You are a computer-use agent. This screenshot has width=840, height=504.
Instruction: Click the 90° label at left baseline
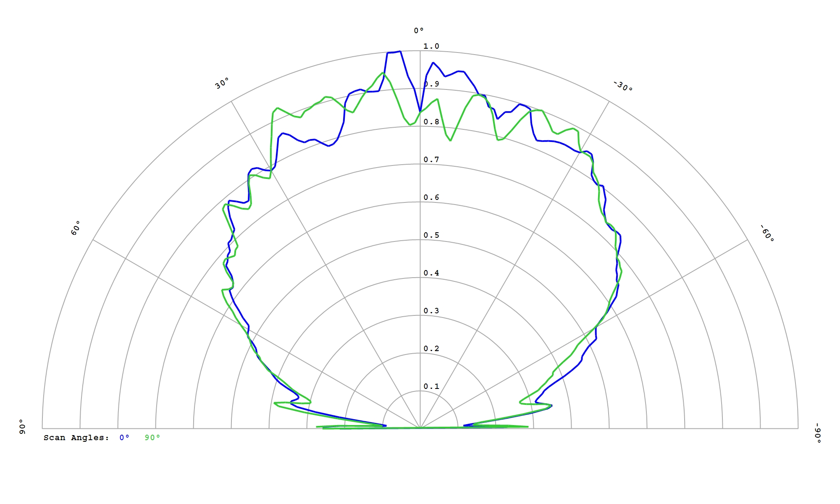point(22,426)
